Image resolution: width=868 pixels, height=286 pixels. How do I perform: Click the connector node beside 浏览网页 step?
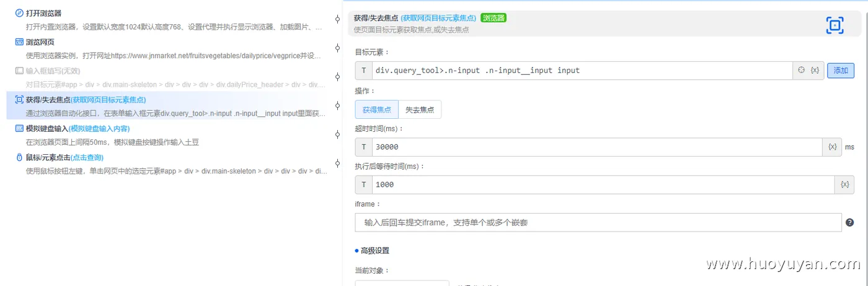pos(337,48)
